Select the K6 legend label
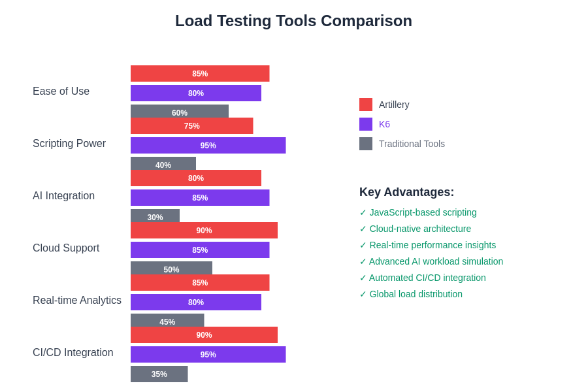The height and width of the screenshot is (392, 588). click(x=384, y=124)
